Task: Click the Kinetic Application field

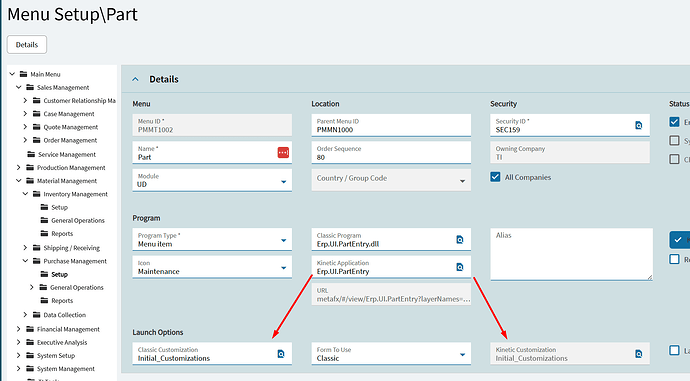Action: point(391,267)
